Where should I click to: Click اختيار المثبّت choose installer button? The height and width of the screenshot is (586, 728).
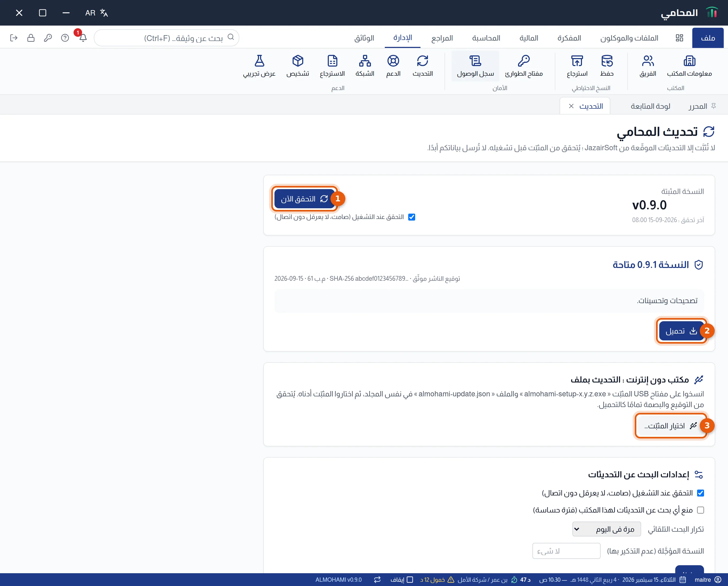tap(671, 426)
